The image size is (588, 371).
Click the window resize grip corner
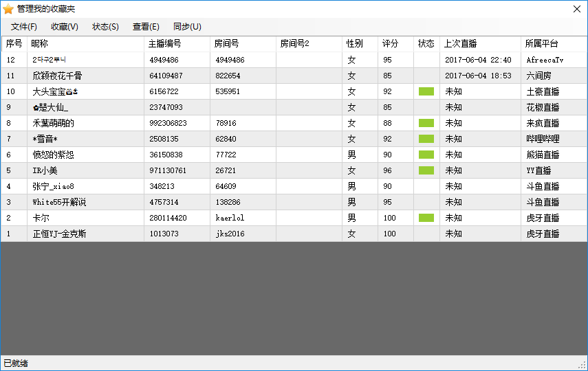coord(582,366)
